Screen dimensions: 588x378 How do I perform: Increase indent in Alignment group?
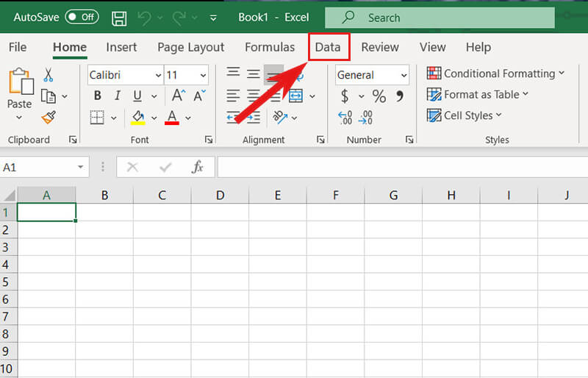[254, 118]
